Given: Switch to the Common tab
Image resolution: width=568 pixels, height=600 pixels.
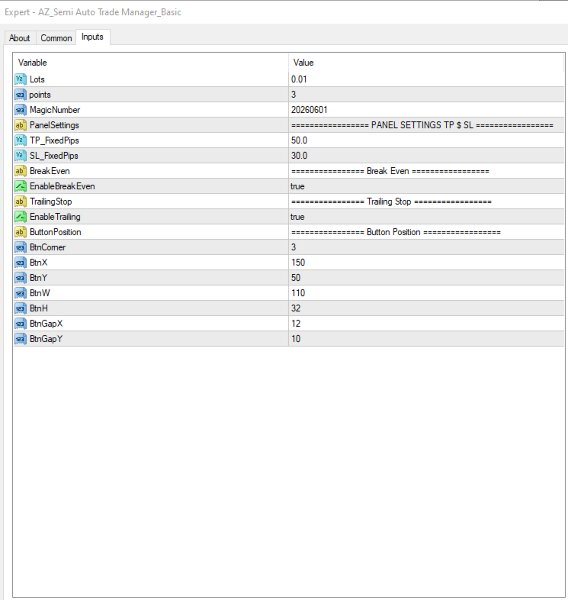Looking at the screenshot, I should click(x=56, y=38).
